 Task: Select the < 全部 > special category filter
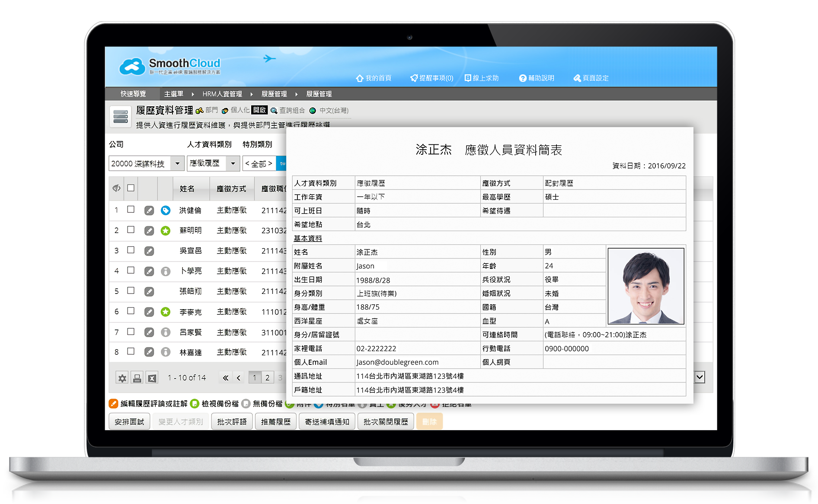click(259, 163)
